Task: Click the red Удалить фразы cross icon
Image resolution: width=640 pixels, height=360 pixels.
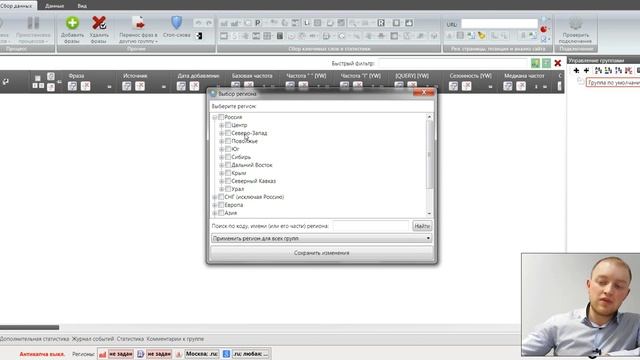Action: [99, 23]
